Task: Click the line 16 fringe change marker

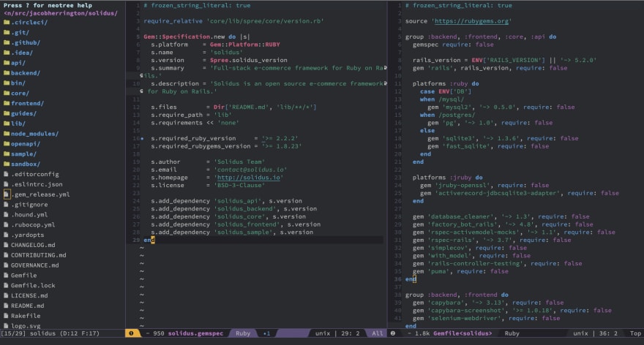Action: click(142, 139)
